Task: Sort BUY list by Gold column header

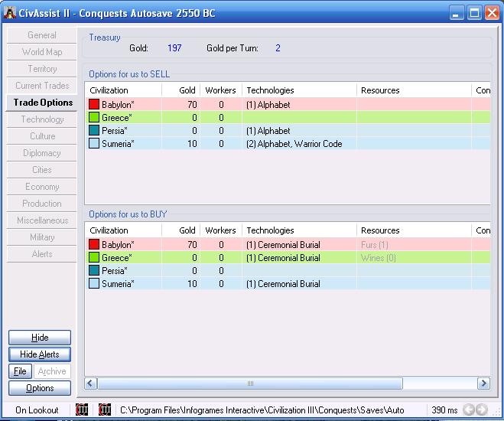Action: pos(181,230)
